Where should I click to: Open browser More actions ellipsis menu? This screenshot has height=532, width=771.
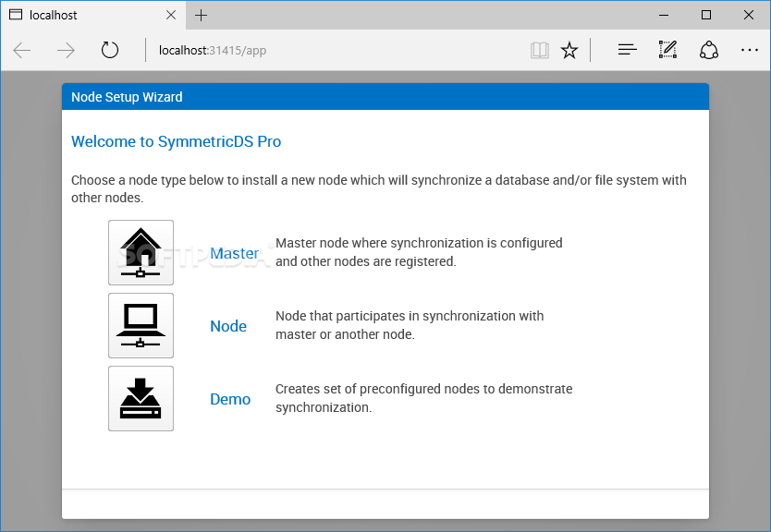[750, 50]
